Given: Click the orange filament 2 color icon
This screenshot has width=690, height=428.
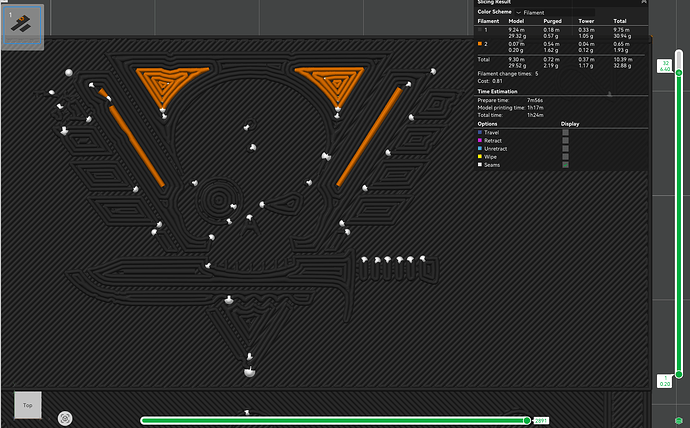Looking at the screenshot, I should click(x=480, y=44).
